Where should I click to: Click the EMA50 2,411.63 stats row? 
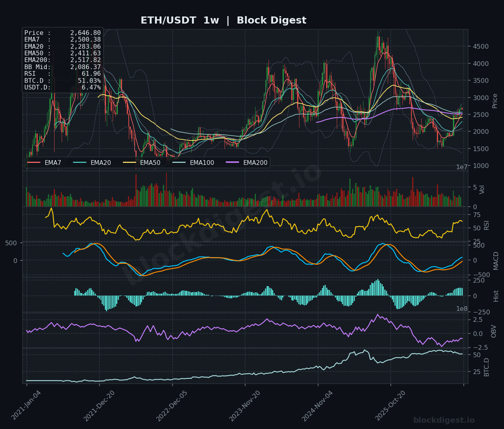tap(62, 53)
